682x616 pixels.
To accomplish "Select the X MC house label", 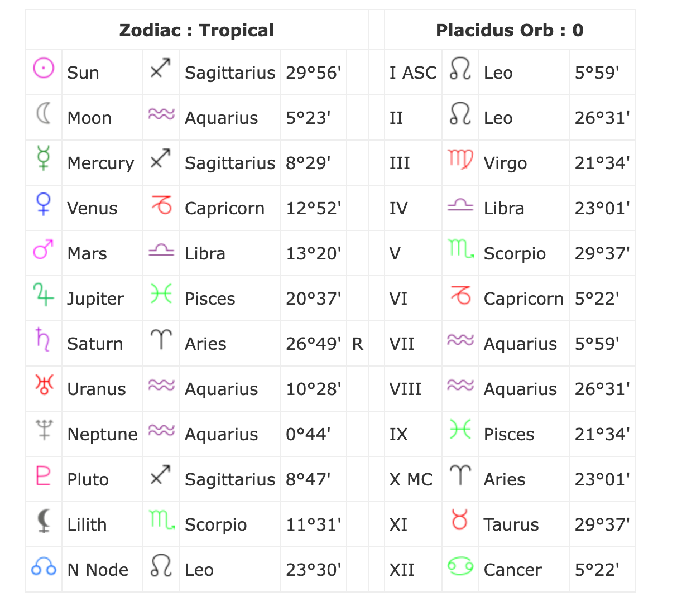I will [x=411, y=479].
